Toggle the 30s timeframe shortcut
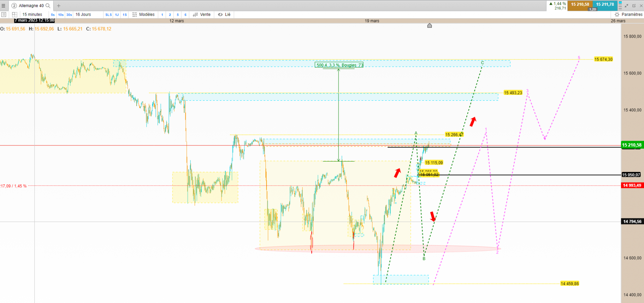The width and height of the screenshot is (644, 303). click(x=69, y=15)
